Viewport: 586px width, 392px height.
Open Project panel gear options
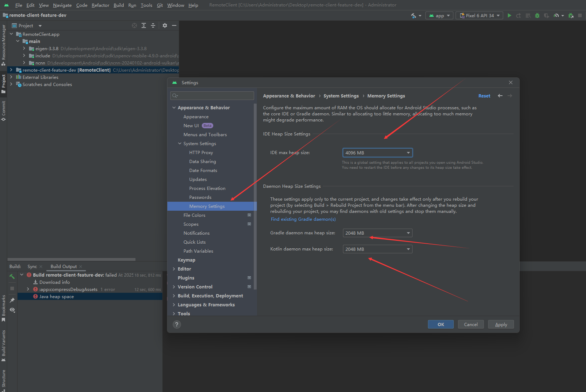point(165,25)
